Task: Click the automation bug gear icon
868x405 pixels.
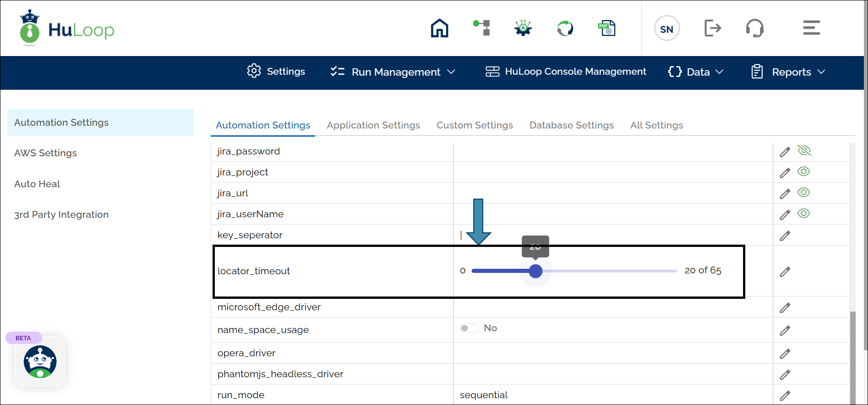Action: point(523,28)
